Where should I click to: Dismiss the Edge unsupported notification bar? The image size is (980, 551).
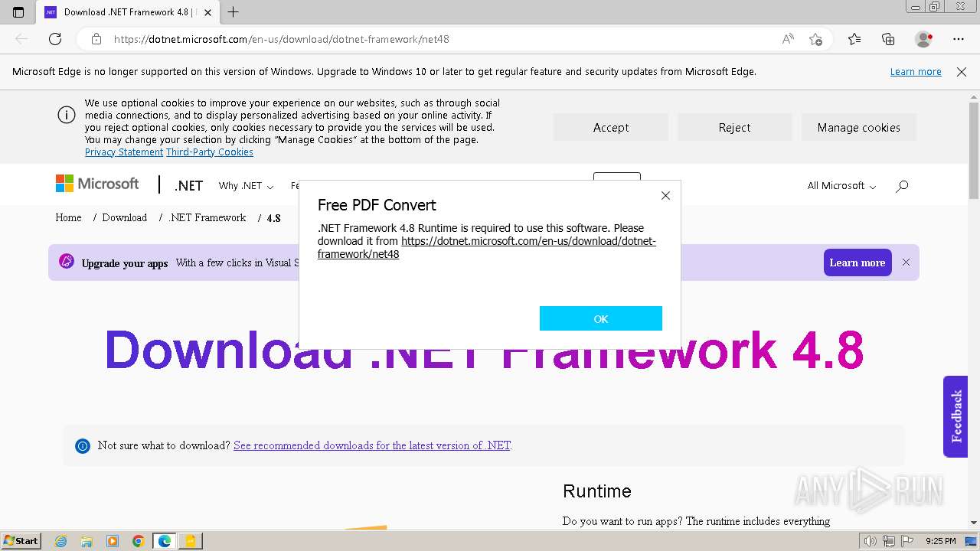[962, 71]
